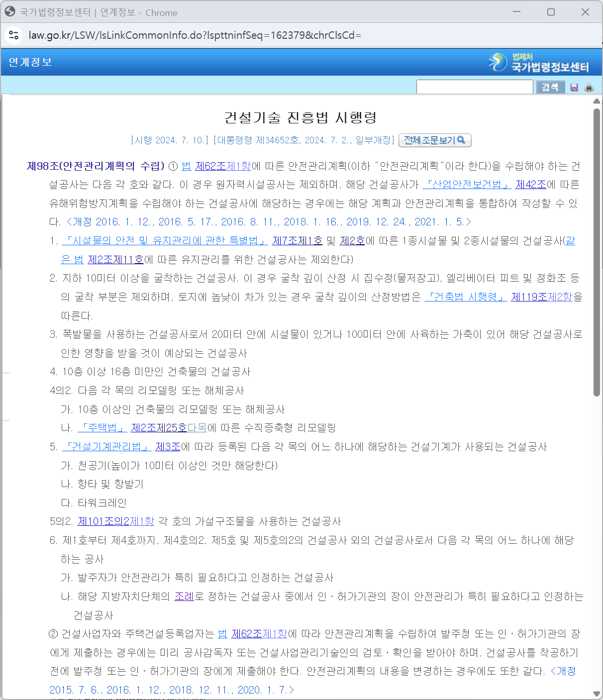Click line 다. 타워크레인
Image resolution: width=603 pixels, height=700 pixels.
coord(94,503)
